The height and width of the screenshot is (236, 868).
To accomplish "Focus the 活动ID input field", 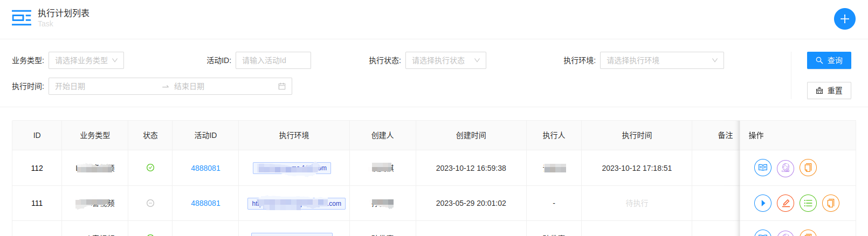I will tap(273, 60).
